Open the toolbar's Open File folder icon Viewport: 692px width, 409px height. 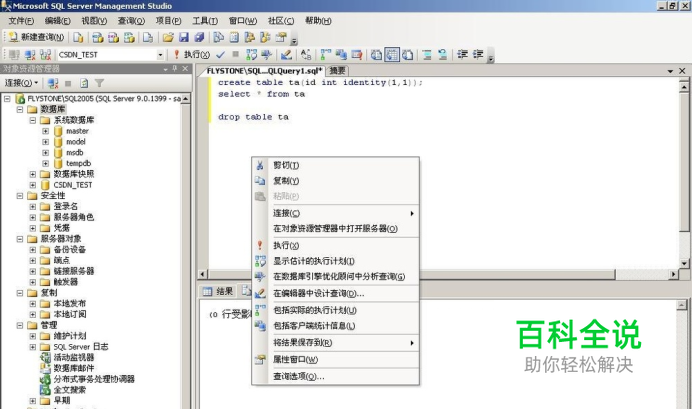[x=168, y=38]
